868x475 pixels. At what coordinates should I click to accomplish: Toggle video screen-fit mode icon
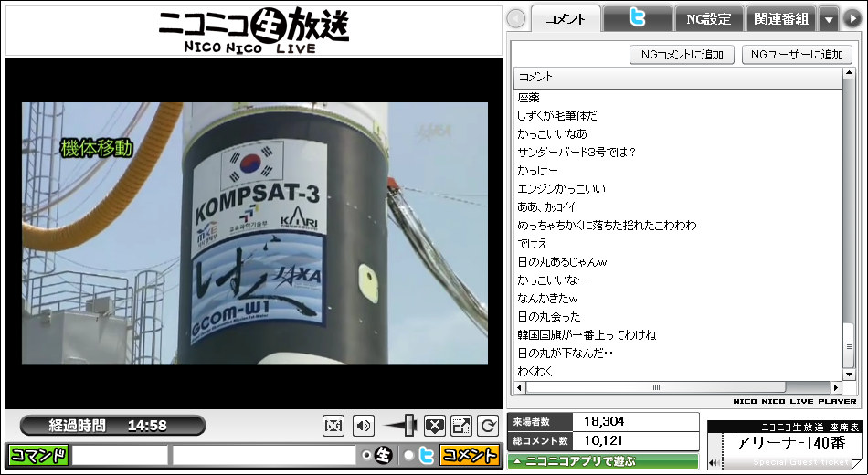point(333,426)
